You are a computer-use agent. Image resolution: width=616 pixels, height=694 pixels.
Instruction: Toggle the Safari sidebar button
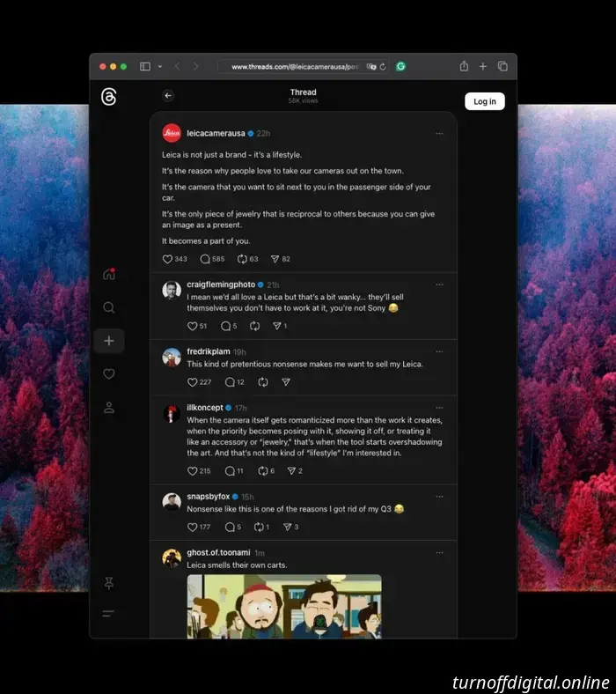pyautogui.click(x=145, y=66)
